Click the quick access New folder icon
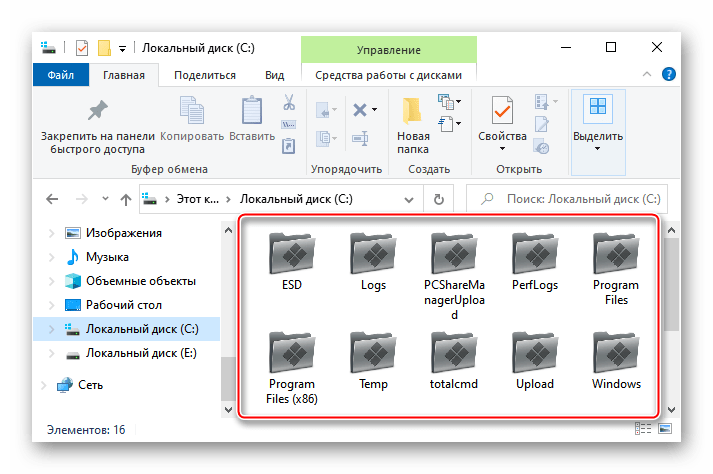713x474 pixels. pos(105,48)
